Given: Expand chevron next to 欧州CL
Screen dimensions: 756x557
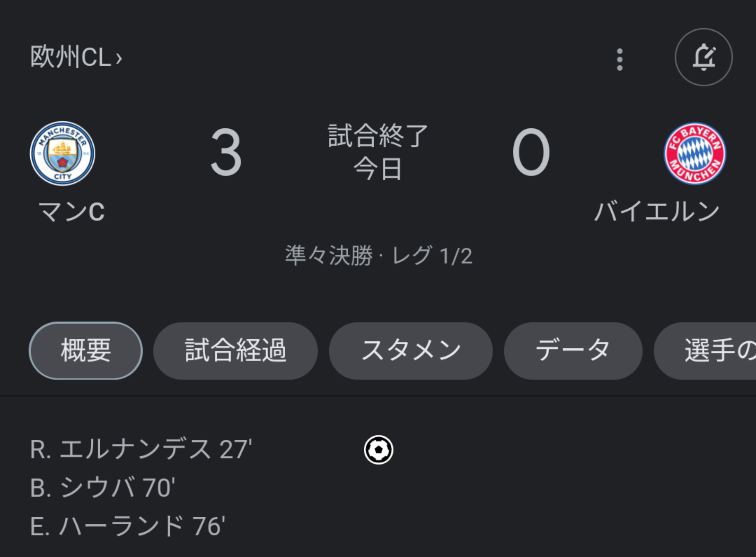Looking at the screenshot, I should 119,59.
